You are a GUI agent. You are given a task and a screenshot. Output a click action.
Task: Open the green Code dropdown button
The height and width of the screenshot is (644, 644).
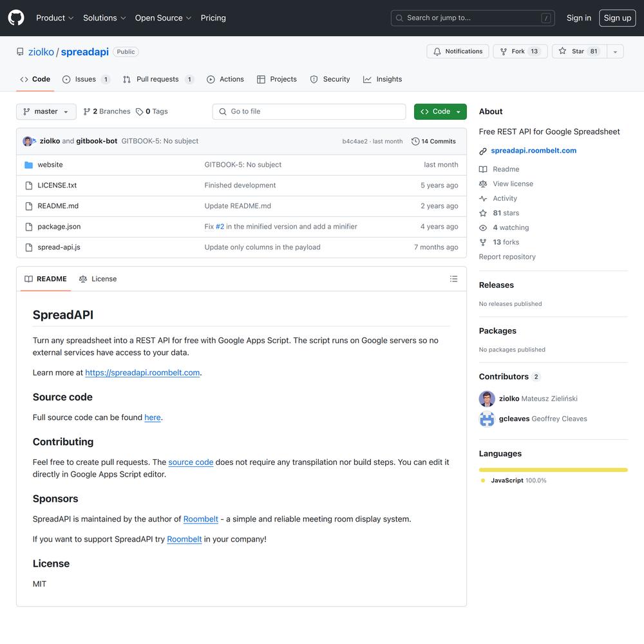click(x=440, y=111)
